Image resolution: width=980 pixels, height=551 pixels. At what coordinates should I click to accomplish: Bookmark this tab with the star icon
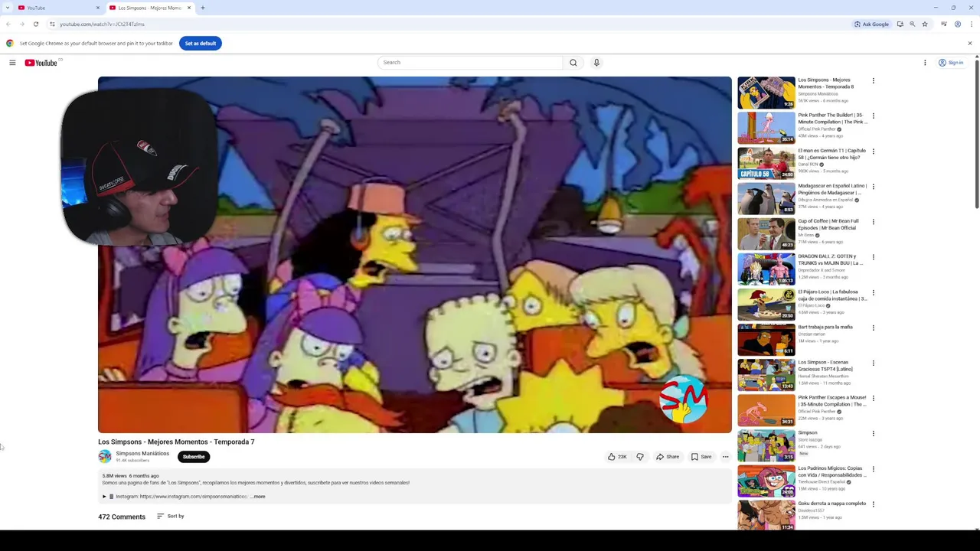tap(924, 24)
